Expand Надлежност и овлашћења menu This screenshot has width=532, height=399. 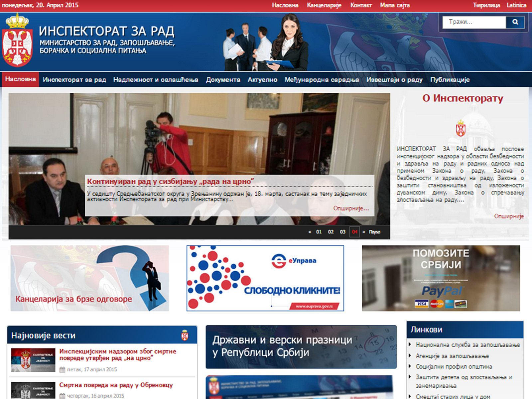[x=156, y=79]
